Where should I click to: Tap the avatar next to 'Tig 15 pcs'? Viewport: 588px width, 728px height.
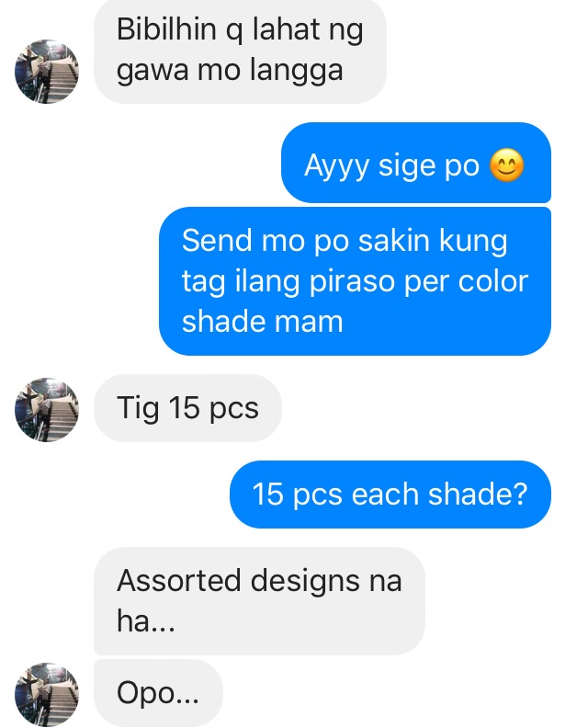point(47,410)
